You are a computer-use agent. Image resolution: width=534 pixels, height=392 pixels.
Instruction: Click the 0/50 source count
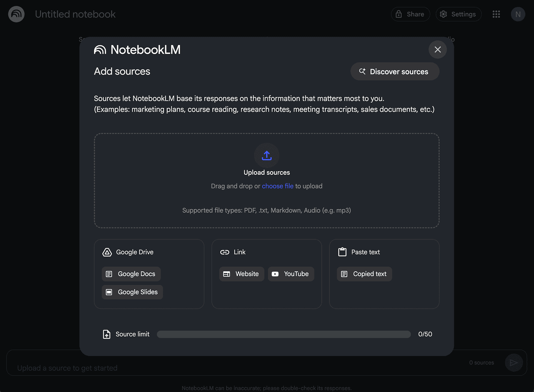[x=425, y=334]
